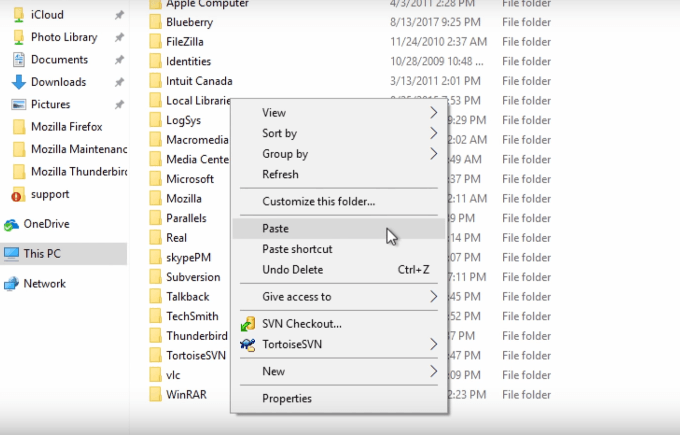
Task: Open the Pictures sidebar icon
Action: click(19, 105)
